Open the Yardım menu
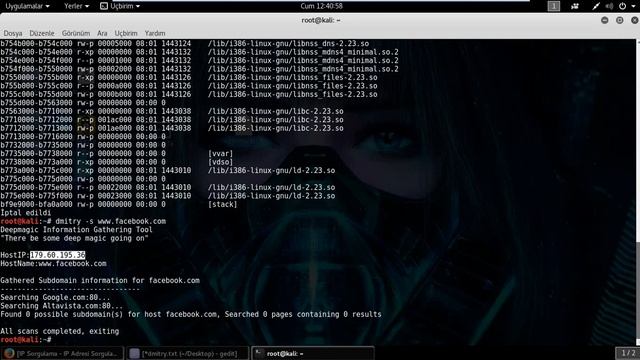The image size is (640, 360). (x=155, y=33)
